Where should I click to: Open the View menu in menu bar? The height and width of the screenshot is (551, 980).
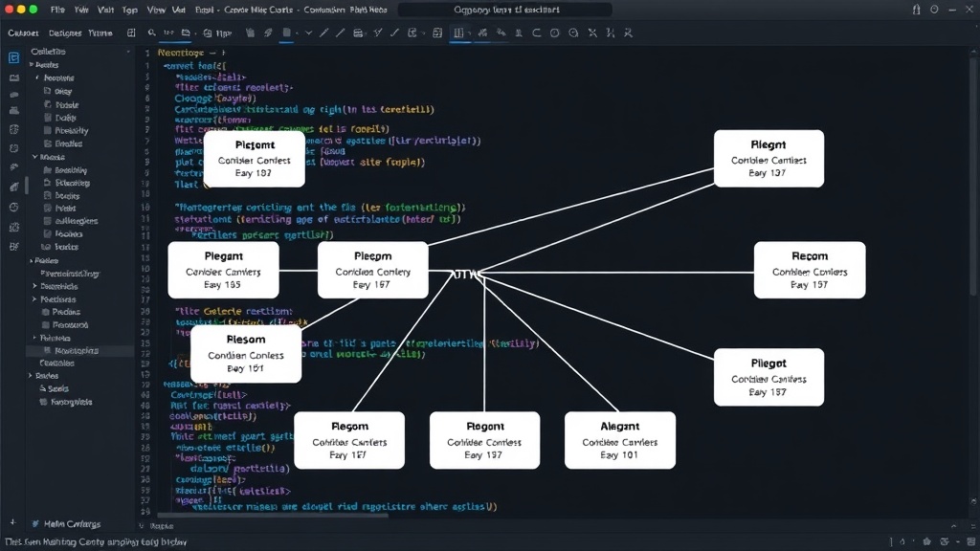[156, 10]
